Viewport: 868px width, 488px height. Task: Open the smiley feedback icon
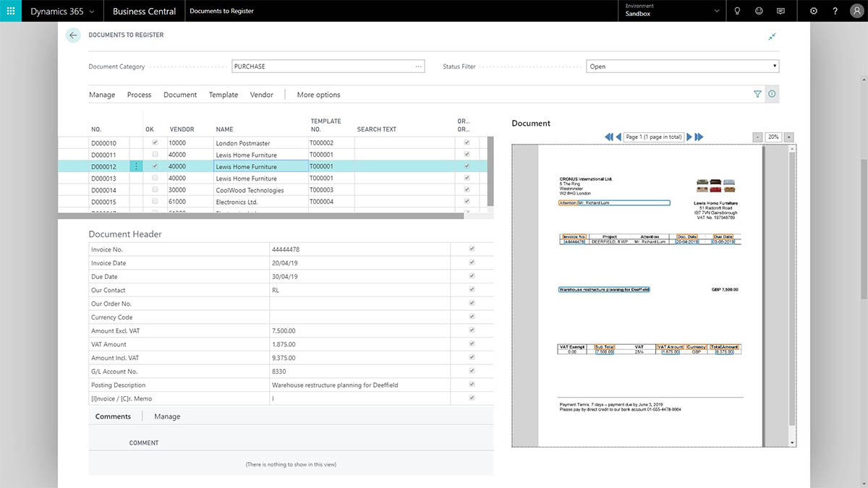[759, 11]
